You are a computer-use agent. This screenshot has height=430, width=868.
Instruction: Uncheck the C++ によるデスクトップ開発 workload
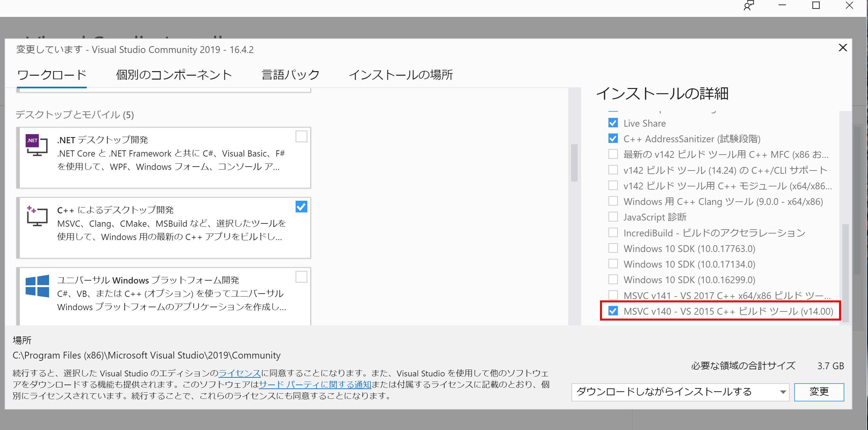301,207
